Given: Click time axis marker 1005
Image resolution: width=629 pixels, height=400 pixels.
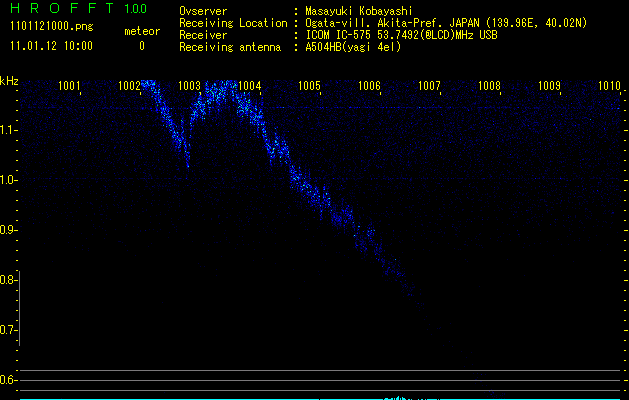Looking at the screenshot, I should click(309, 86).
